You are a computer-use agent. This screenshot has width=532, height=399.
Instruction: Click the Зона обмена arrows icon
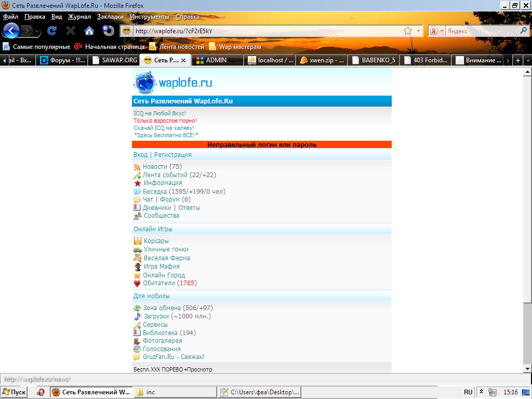tap(137, 309)
